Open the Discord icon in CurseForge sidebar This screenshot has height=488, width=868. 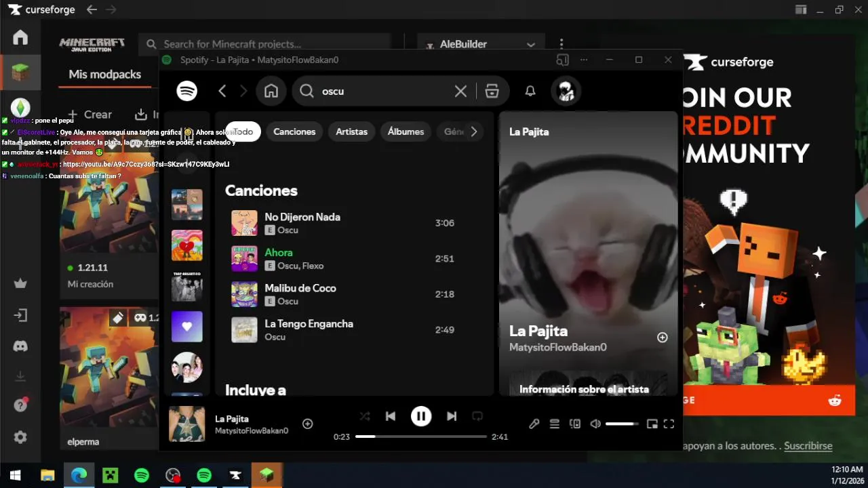coord(20,346)
